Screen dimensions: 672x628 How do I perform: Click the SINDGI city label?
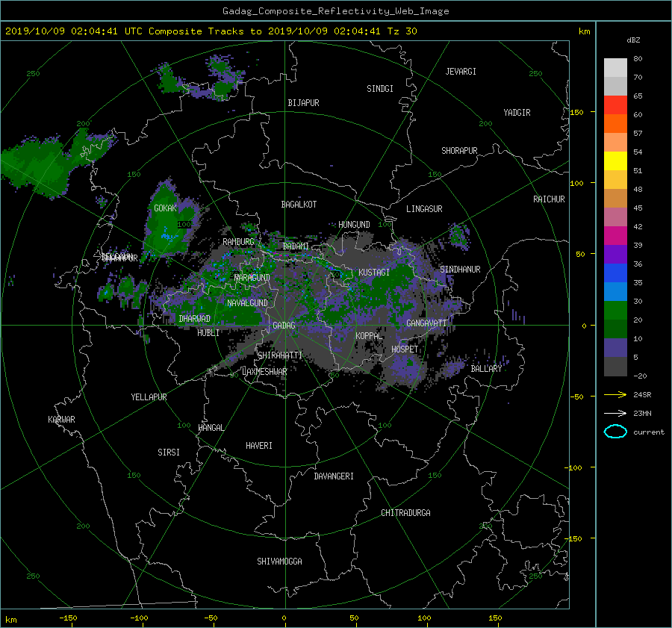coord(380,89)
